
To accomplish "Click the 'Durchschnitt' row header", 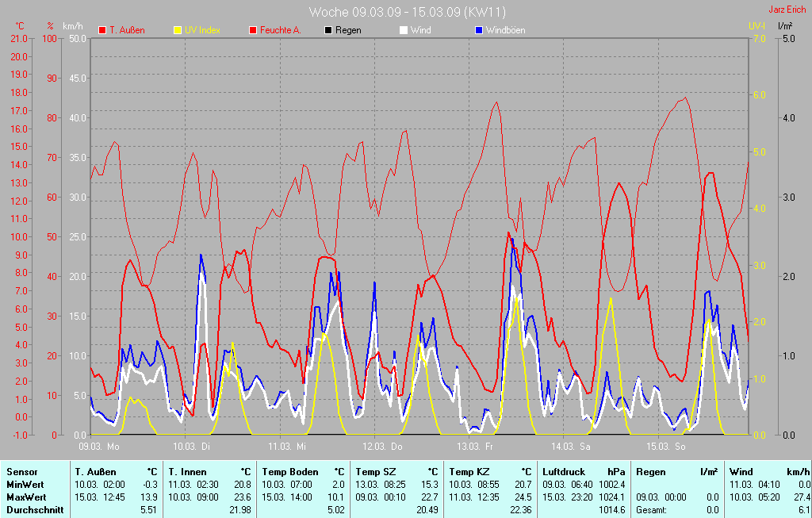I will point(35,510).
